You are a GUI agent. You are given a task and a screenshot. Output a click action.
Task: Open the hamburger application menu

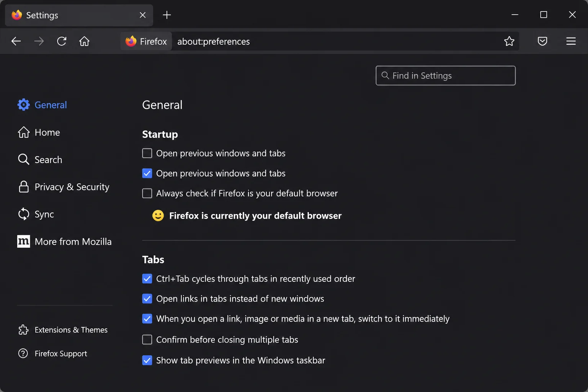571,41
